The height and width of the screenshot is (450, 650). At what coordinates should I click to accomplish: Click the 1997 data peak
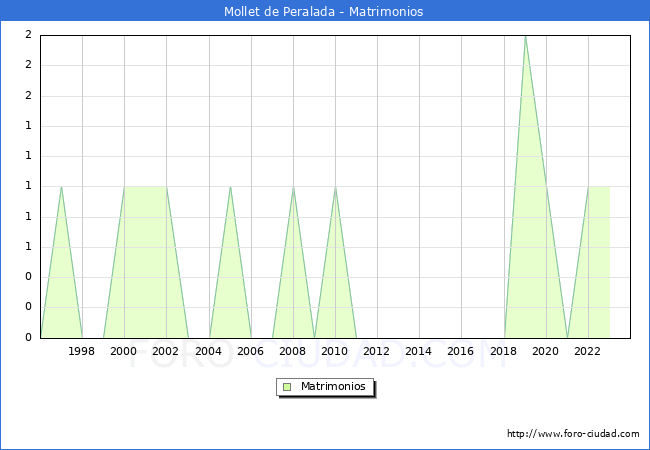(61, 187)
